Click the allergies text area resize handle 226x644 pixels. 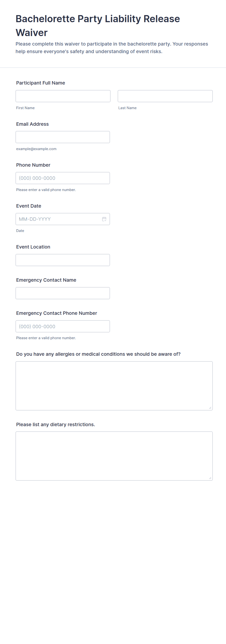pos(210,408)
